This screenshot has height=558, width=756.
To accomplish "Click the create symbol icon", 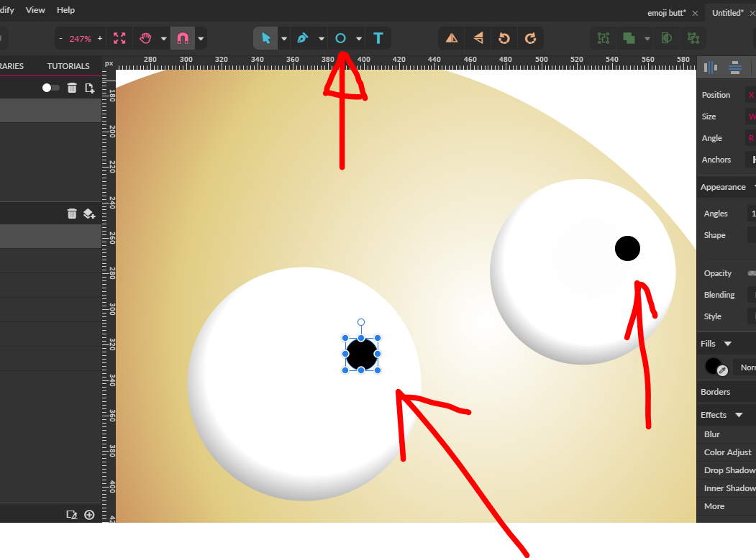I will pos(693,38).
